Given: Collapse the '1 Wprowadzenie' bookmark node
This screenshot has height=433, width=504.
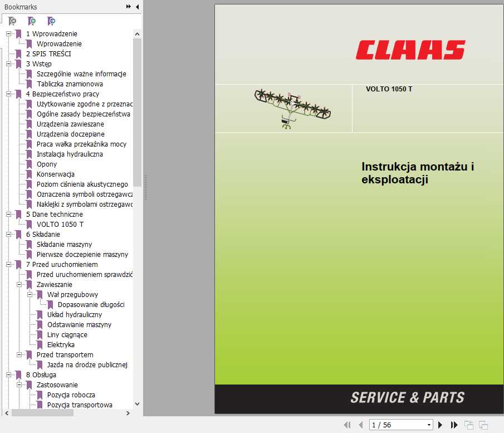Looking at the screenshot, I should tap(9, 33).
